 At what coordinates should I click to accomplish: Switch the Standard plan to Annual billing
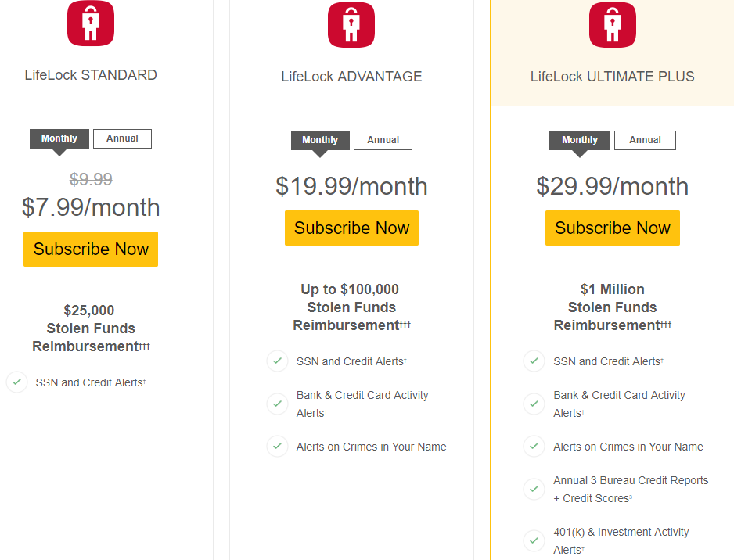122,138
